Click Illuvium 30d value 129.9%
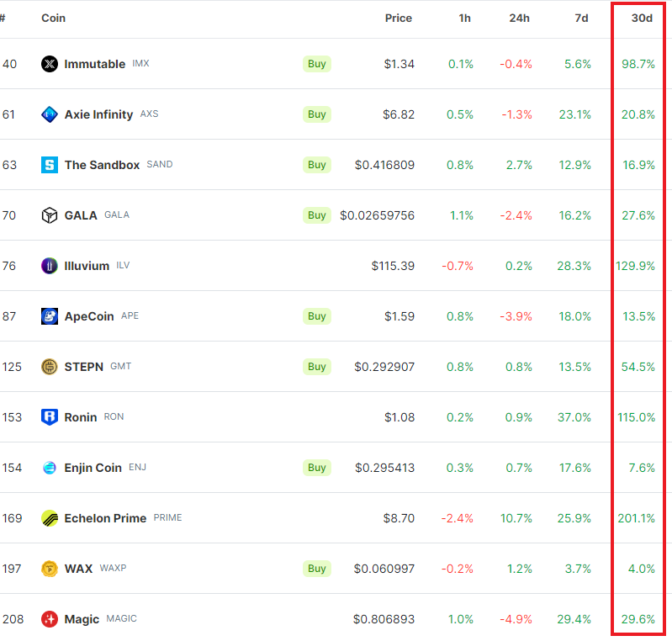The width and height of the screenshot is (672, 641). [635, 266]
